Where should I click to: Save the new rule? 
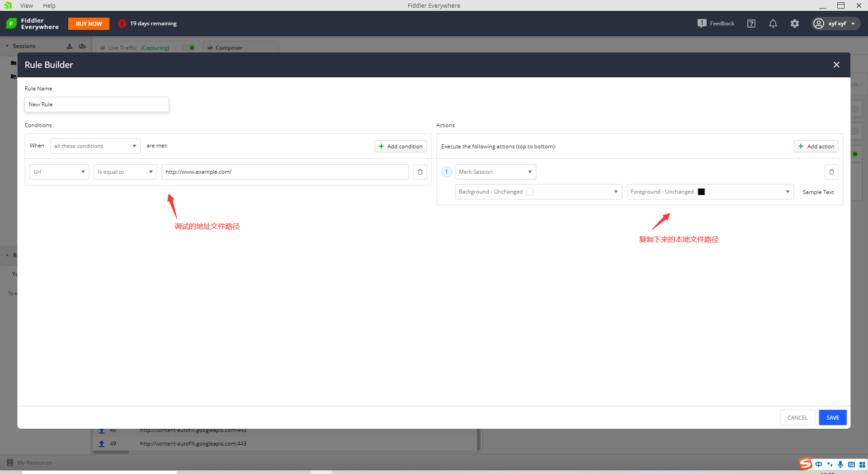click(833, 417)
